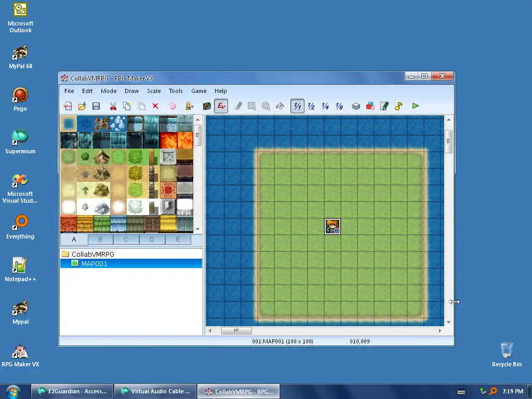Open MyPal 68 desktop shortcut

20,57
